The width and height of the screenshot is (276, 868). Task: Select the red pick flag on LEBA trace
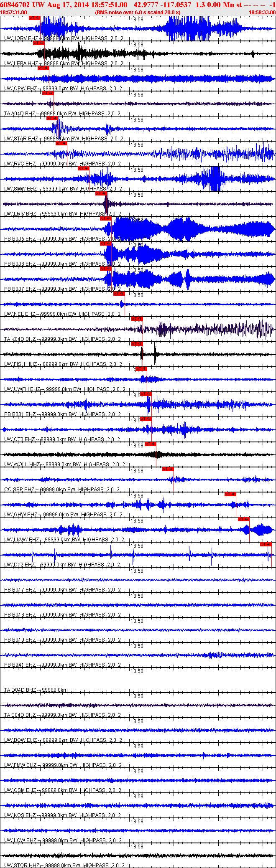pos(38,43)
